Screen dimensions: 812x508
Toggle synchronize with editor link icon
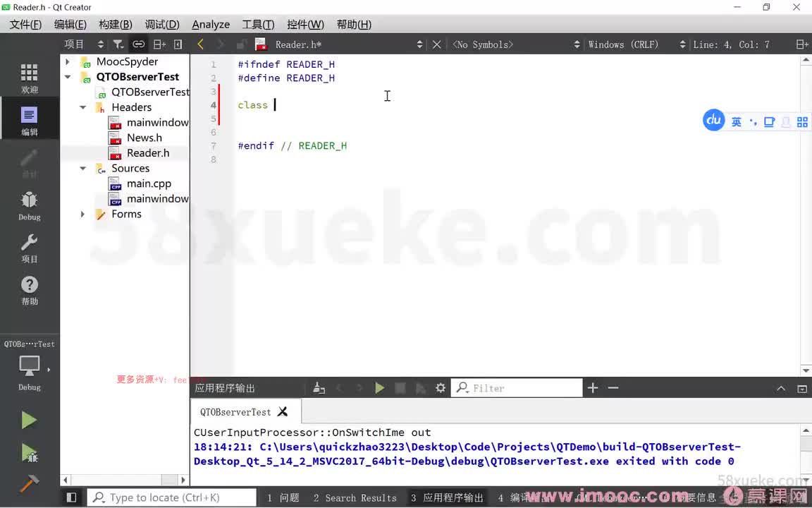pos(138,44)
